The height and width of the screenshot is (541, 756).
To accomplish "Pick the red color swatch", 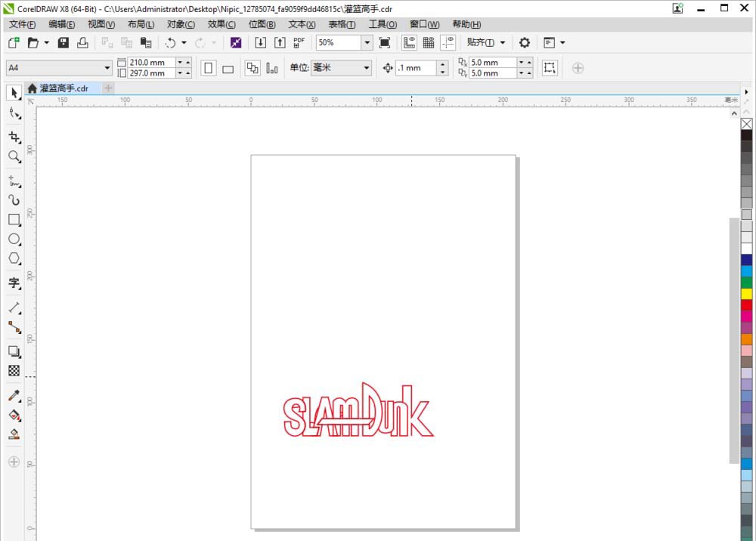I will tap(746, 305).
